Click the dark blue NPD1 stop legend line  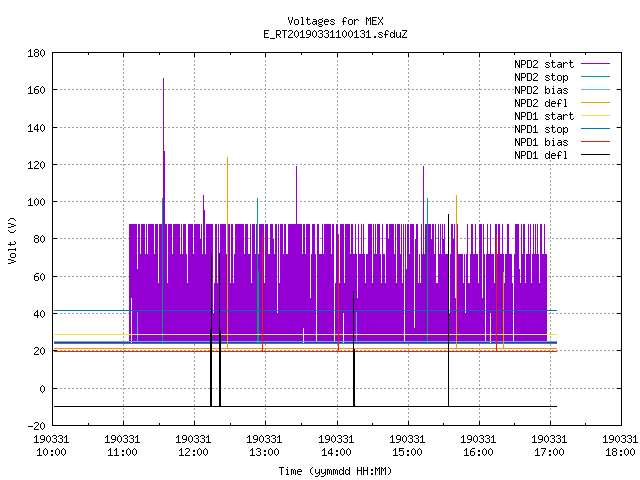[595, 129]
